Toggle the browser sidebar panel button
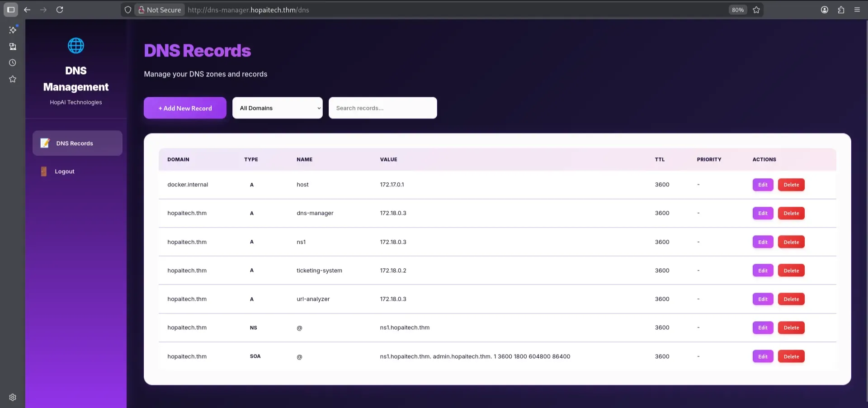The width and height of the screenshot is (868, 408). pos(11,9)
